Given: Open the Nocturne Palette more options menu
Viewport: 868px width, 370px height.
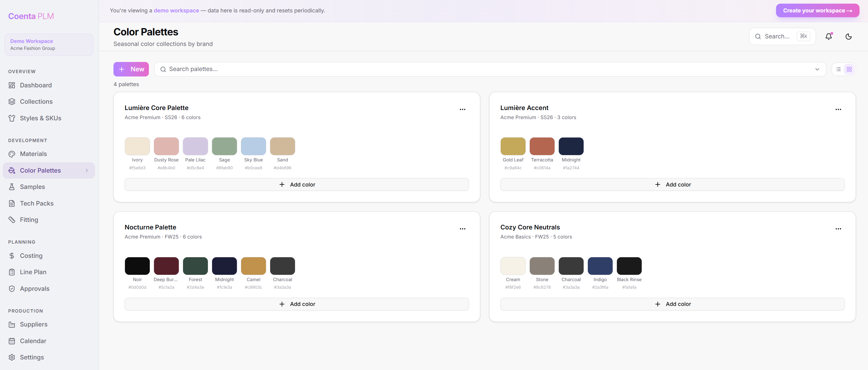Looking at the screenshot, I should click(462, 229).
